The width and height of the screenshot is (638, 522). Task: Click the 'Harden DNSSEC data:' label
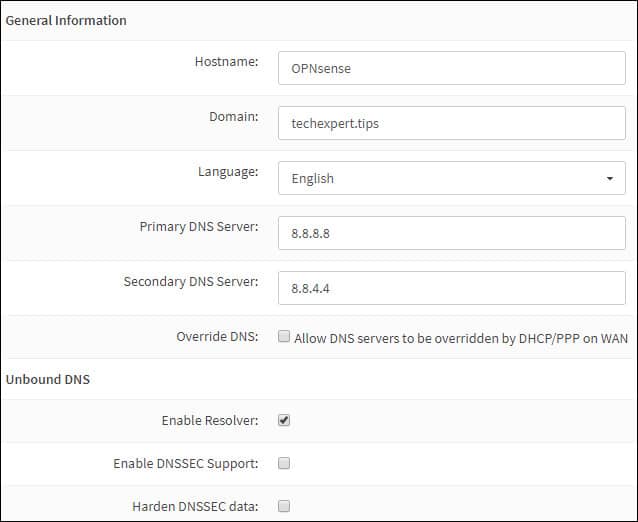tap(195, 507)
